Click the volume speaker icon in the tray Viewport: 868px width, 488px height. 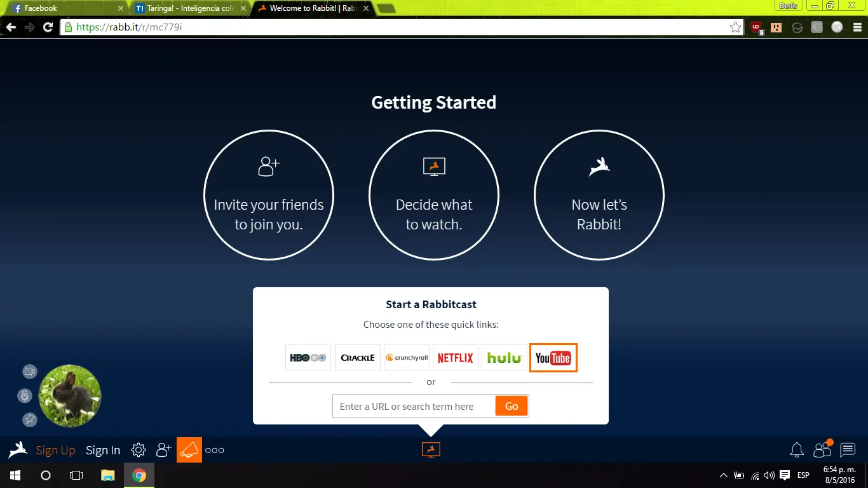770,475
